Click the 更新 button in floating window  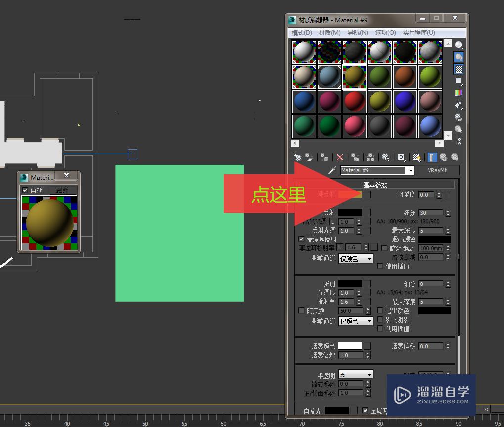[63, 190]
